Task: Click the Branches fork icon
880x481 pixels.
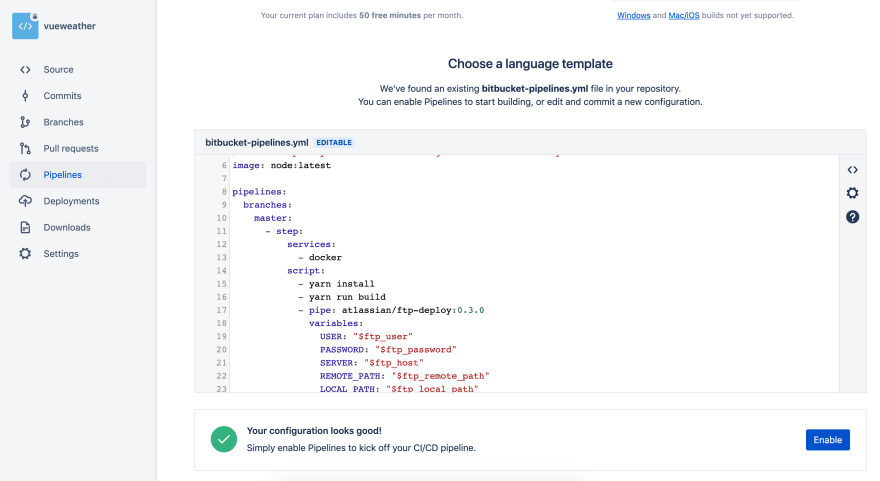Action: tap(25, 122)
